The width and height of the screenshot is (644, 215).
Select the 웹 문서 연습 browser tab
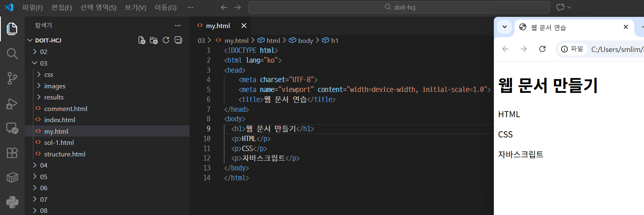pyautogui.click(x=574, y=27)
